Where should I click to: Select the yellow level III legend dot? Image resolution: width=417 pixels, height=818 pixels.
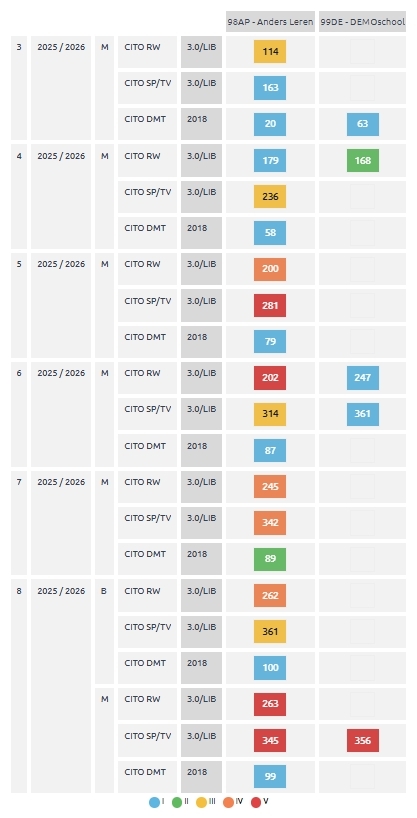click(x=201, y=802)
